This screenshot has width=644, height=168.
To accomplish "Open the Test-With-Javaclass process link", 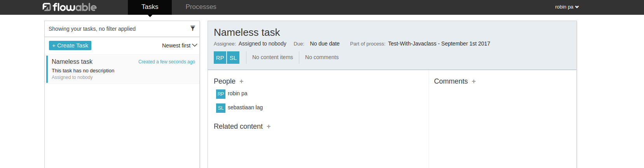I will click(439, 44).
